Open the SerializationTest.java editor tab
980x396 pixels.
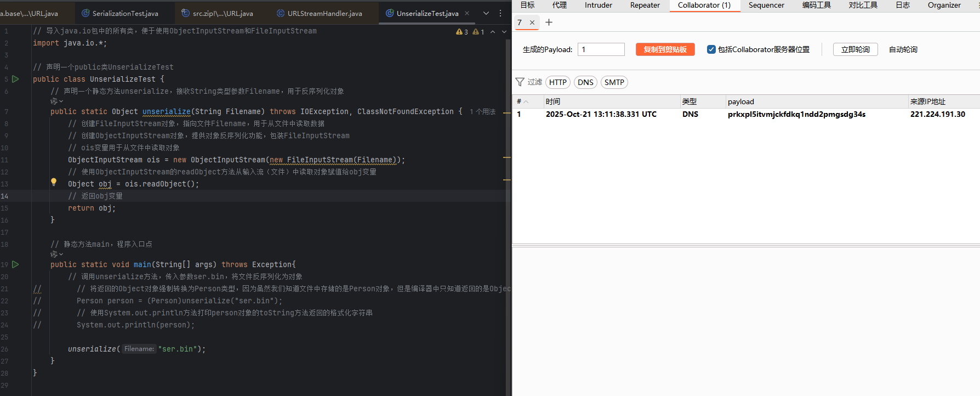[x=125, y=13]
